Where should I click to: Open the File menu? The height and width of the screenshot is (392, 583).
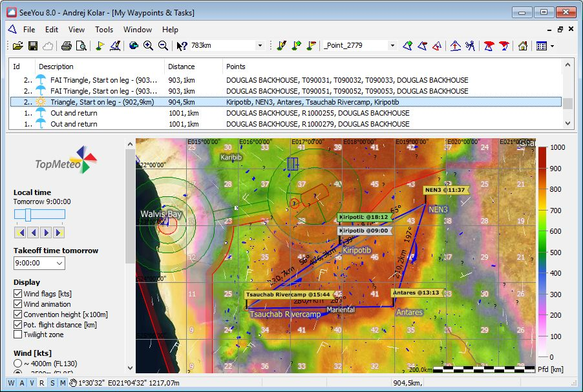pos(29,29)
